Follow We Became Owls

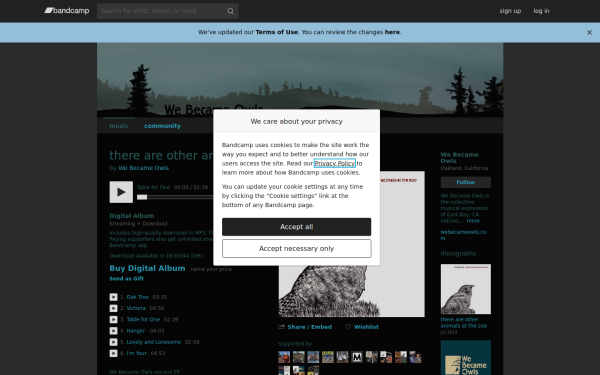click(466, 182)
